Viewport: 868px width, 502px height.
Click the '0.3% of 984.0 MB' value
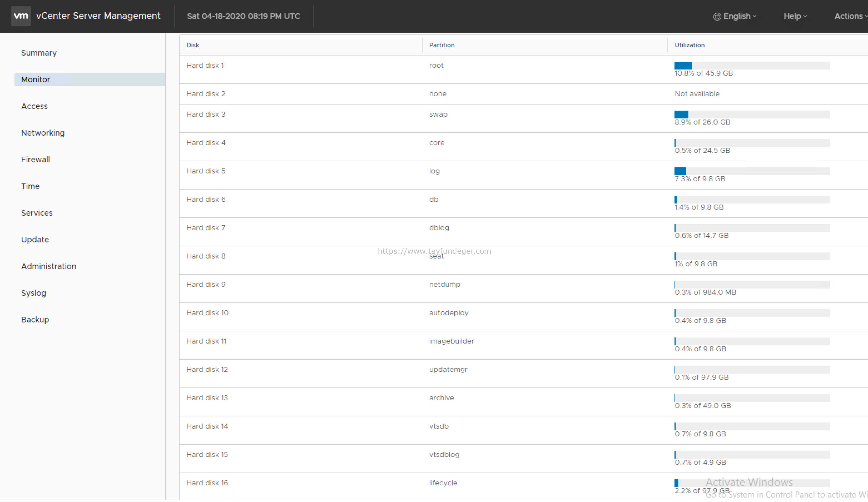(x=705, y=292)
